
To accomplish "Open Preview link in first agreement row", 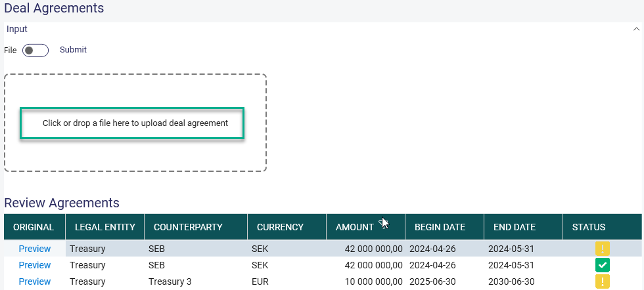I will click(35, 249).
